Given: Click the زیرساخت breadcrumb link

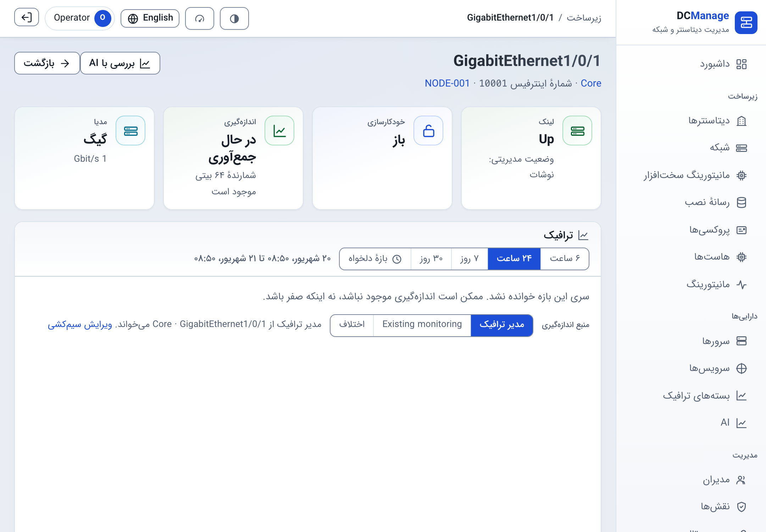Looking at the screenshot, I should click(x=584, y=18).
